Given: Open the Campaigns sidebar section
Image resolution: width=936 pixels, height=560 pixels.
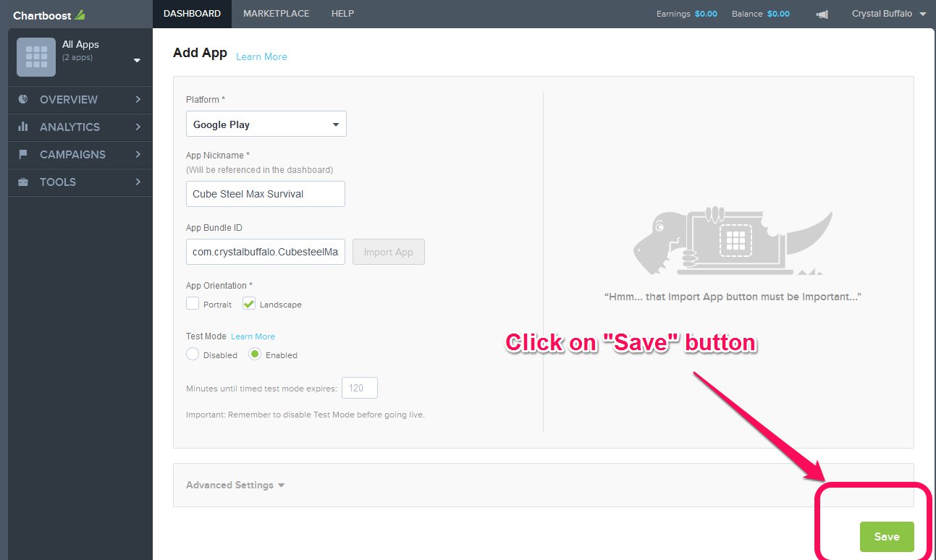Looking at the screenshot, I should [80, 155].
